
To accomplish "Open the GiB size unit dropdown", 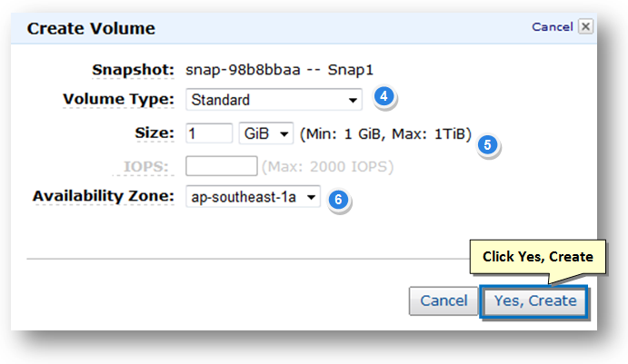I will pyautogui.click(x=266, y=133).
